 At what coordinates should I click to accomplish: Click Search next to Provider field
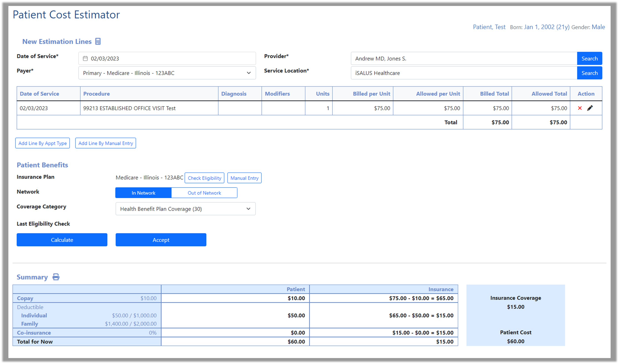coord(589,58)
